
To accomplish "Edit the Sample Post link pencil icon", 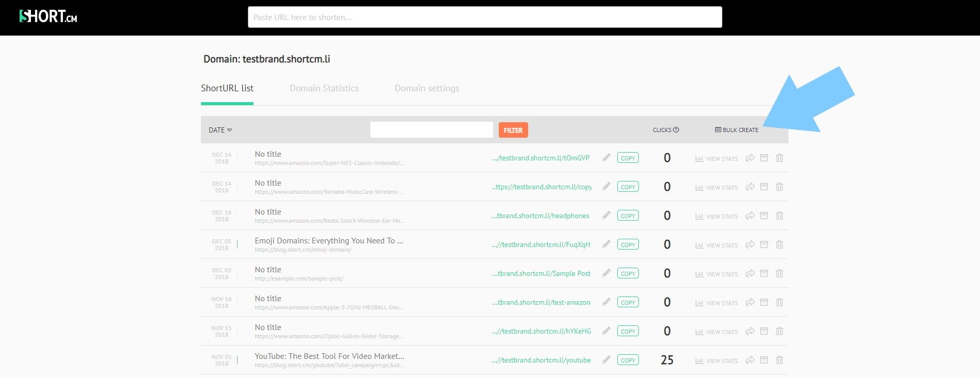I will click(606, 273).
